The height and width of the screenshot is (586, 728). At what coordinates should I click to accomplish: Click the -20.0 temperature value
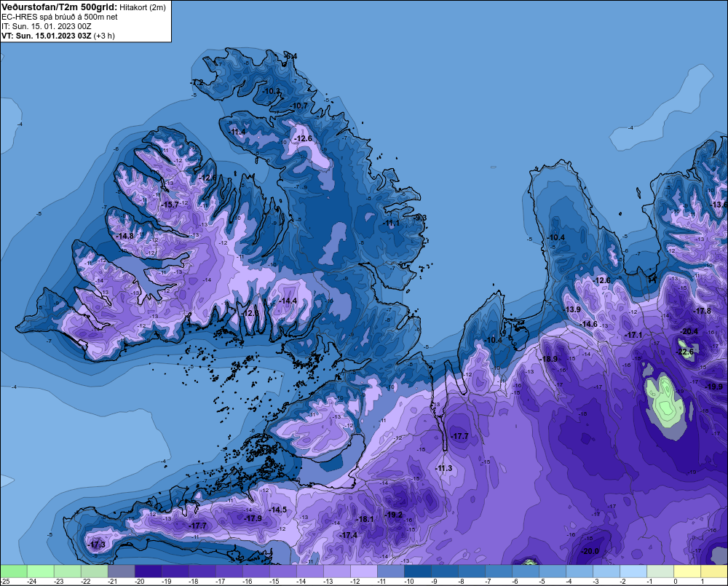click(x=590, y=551)
